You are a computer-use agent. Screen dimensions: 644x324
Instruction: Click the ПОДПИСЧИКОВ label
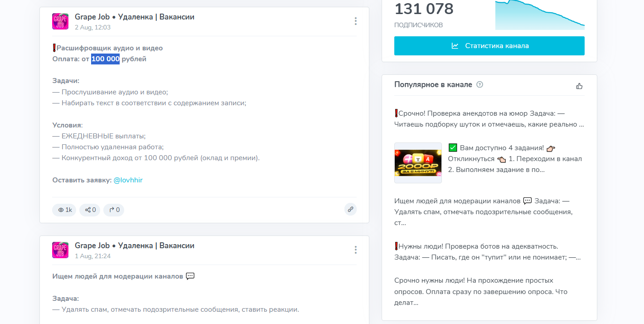[x=419, y=25]
